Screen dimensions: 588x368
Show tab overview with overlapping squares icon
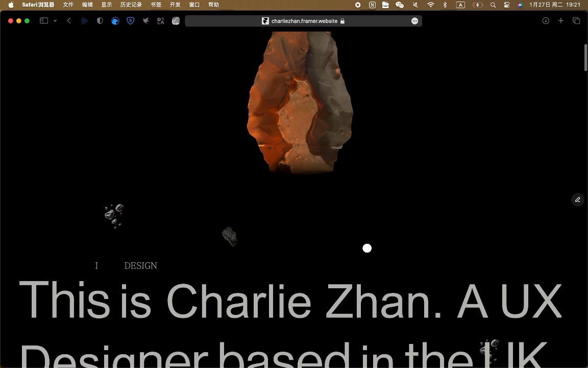click(x=576, y=21)
